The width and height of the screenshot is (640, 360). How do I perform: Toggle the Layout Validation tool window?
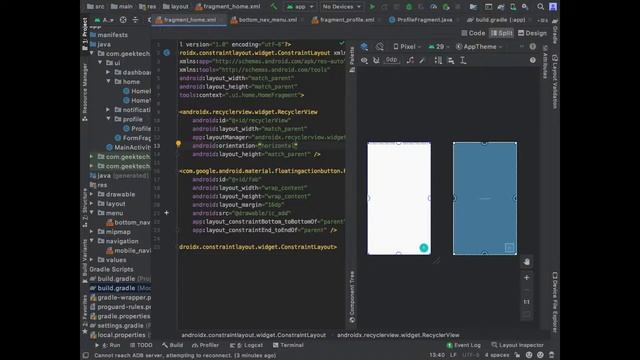555,82
